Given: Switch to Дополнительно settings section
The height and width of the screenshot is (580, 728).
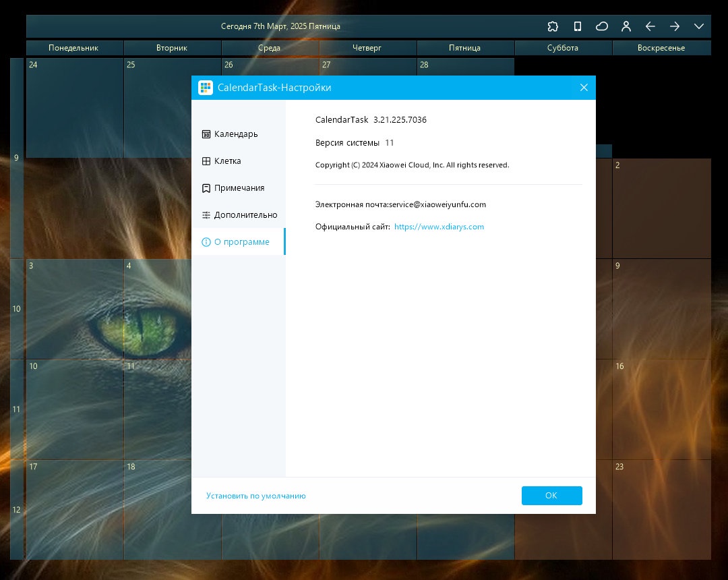Looking at the screenshot, I should tap(238, 215).
